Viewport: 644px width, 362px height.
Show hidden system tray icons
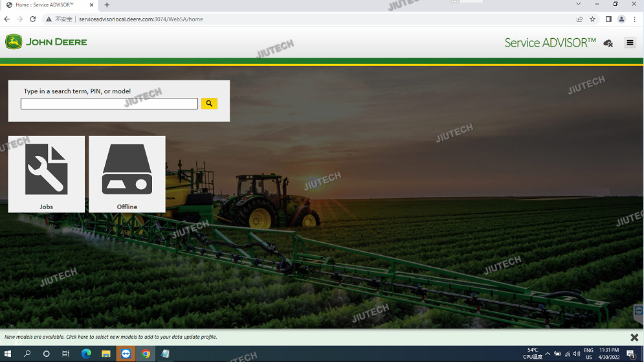[x=548, y=354]
